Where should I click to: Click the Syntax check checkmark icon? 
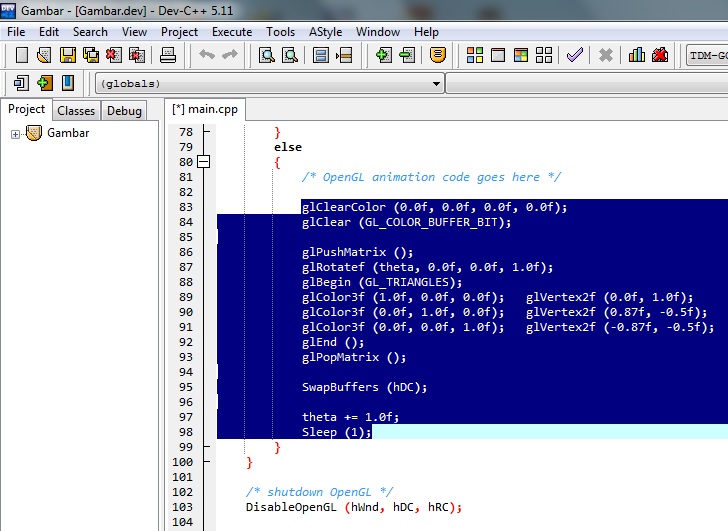(x=575, y=55)
